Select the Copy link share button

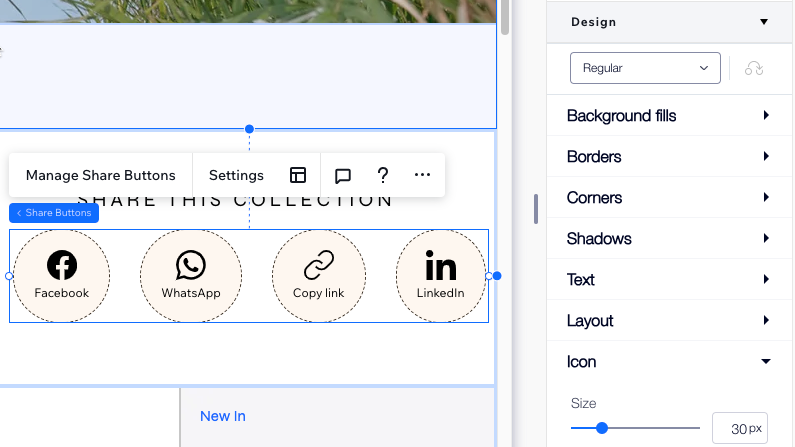click(318, 276)
